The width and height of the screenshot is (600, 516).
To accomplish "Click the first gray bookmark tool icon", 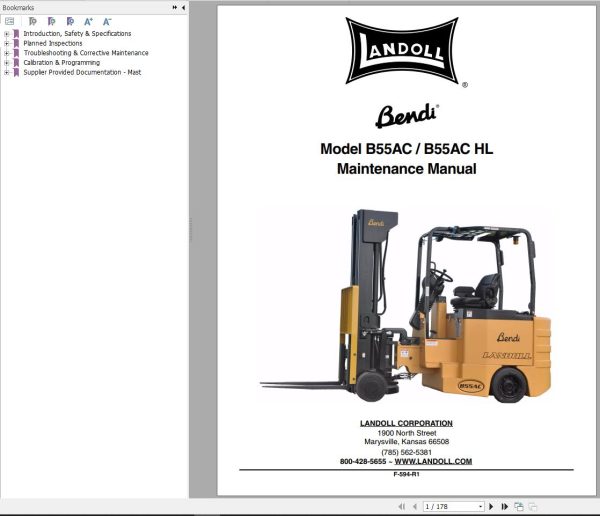I will tap(33, 21).
